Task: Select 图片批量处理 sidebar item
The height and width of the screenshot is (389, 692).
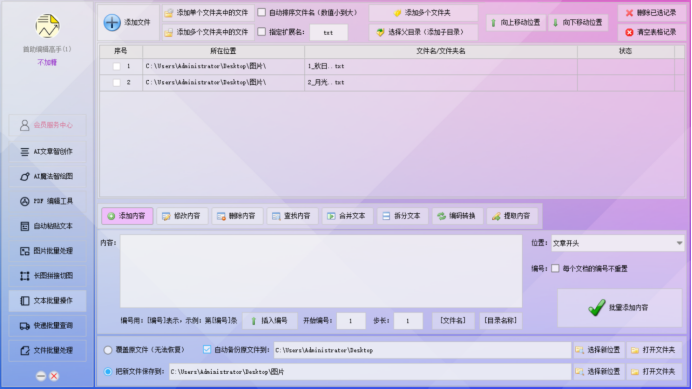Action: (x=47, y=251)
